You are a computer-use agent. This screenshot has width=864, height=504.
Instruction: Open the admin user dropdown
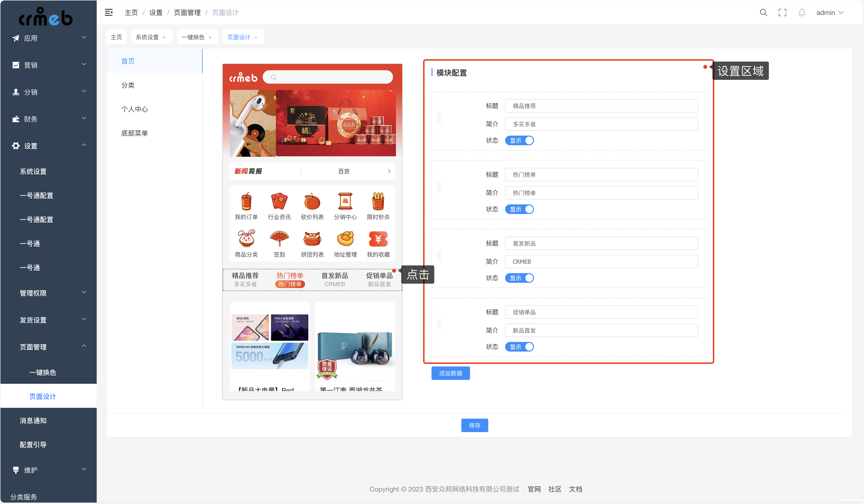pos(829,13)
